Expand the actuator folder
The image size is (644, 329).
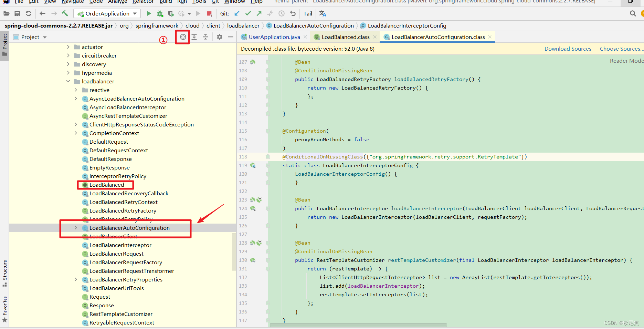click(x=68, y=47)
